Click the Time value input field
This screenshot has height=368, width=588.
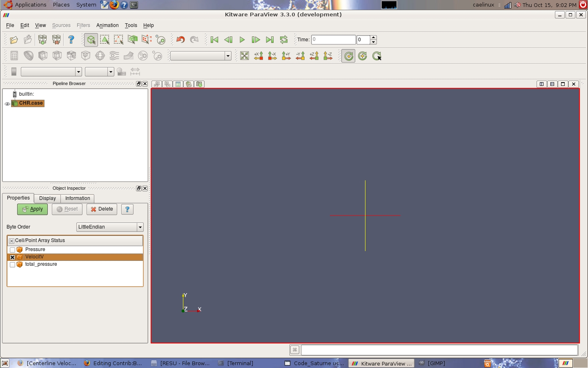pos(334,40)
